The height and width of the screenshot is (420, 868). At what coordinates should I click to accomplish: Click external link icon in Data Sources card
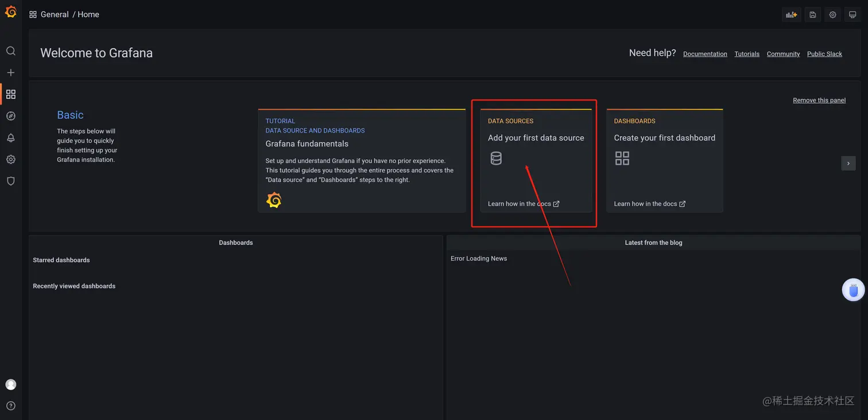click(x=556, y=204)
